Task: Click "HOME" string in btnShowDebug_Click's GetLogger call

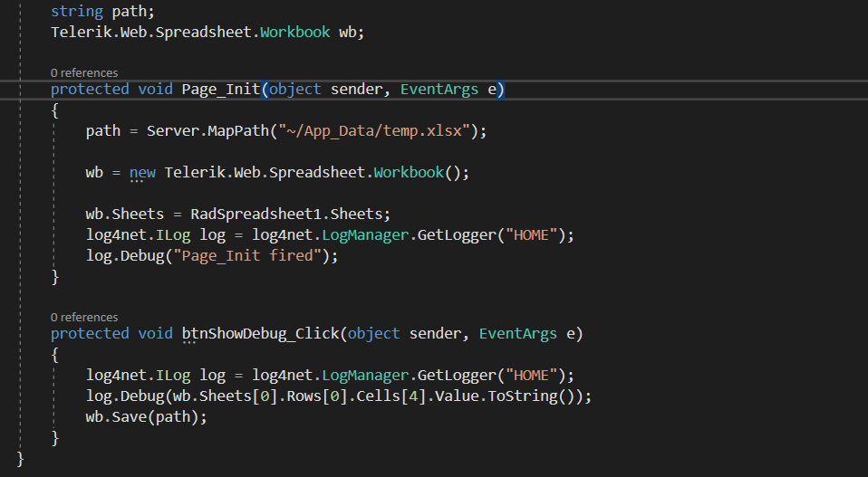Action: [531, 376]
